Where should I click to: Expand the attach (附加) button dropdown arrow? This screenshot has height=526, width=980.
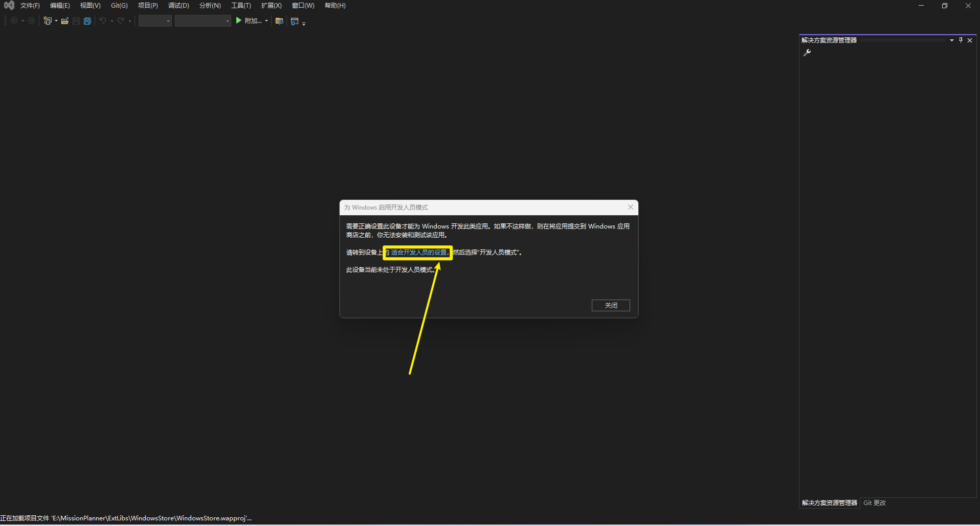tap(266, 21)
